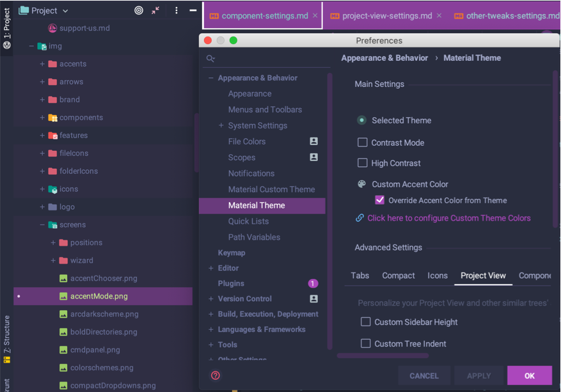Hide the Project panel with the minimize dash
The width and height of the screenshot is (561, 392).
click(193, 10)
